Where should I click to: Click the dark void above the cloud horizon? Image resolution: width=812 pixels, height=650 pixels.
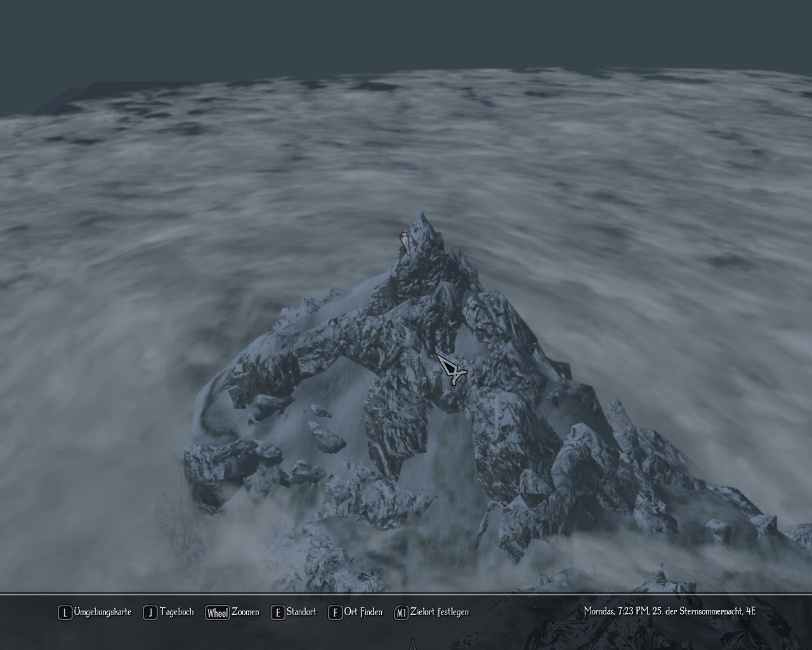coord(406,32)
